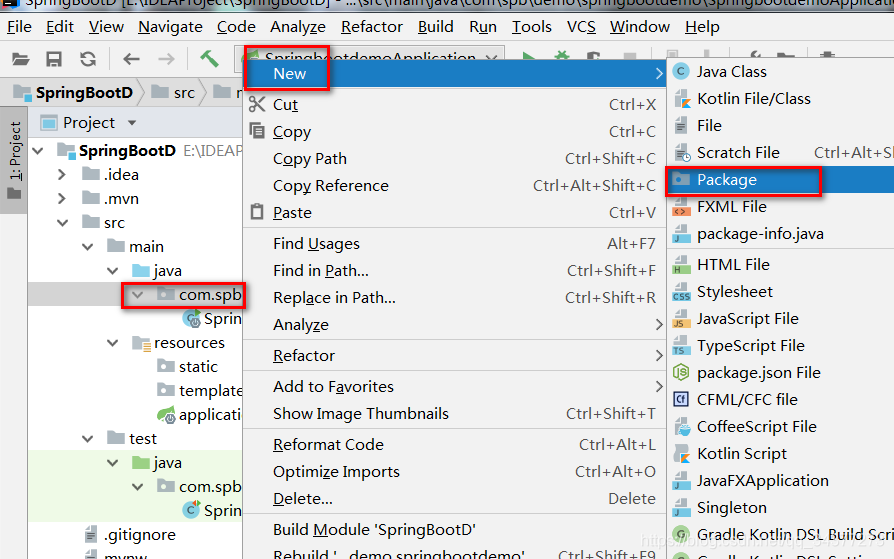Open the Navigate menu
The height and width of the screenshot is (559, 894).
(170, 27)
